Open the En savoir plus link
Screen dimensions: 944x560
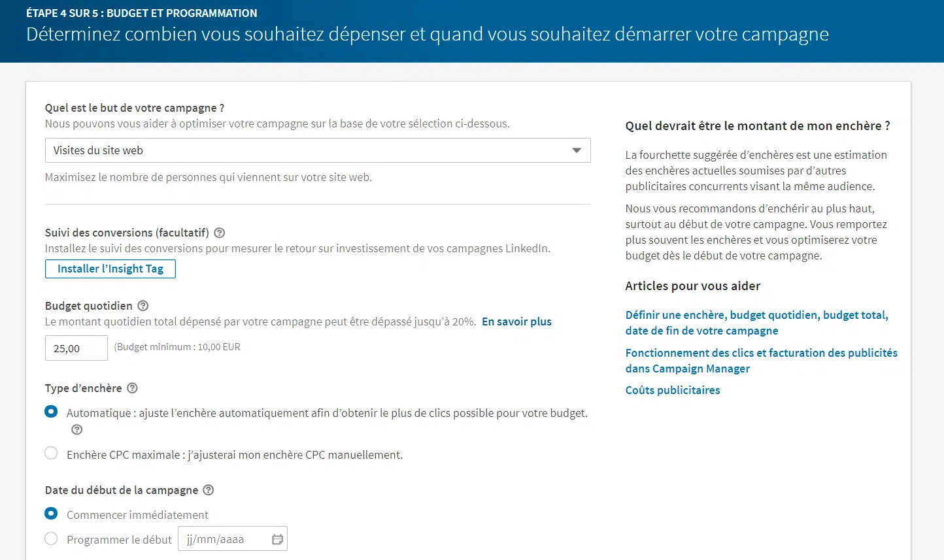pos(516,321)
